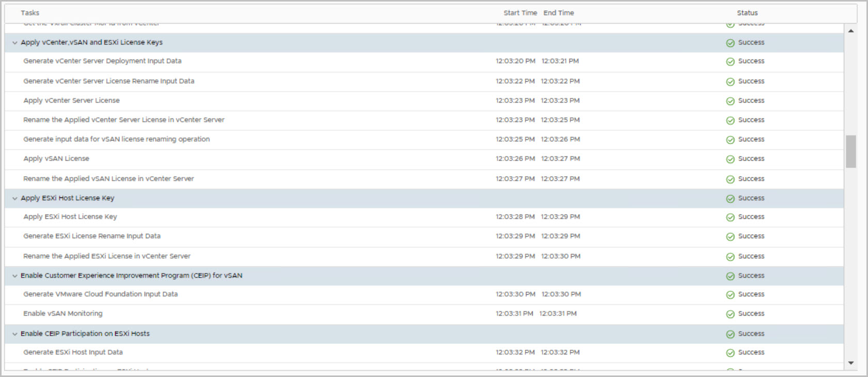
Task: Click success icon for Apply vCenter Server License
Action: (x=730, y=101)
